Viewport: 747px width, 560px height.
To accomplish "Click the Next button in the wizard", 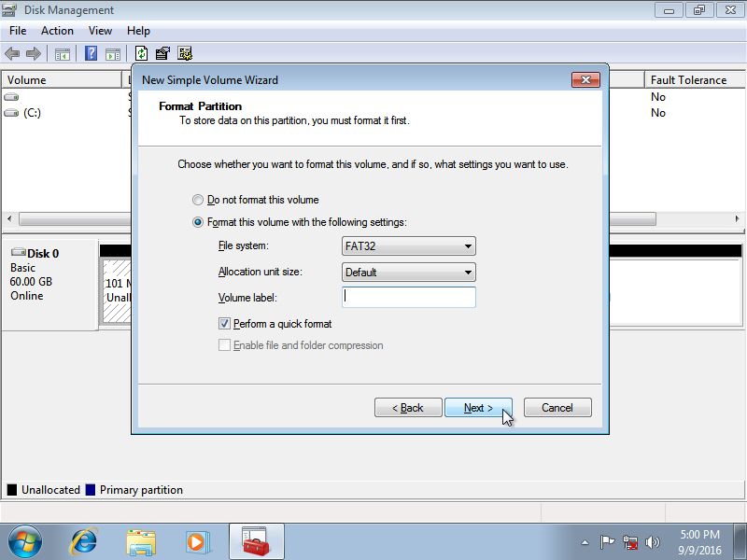I will point(478,407).
